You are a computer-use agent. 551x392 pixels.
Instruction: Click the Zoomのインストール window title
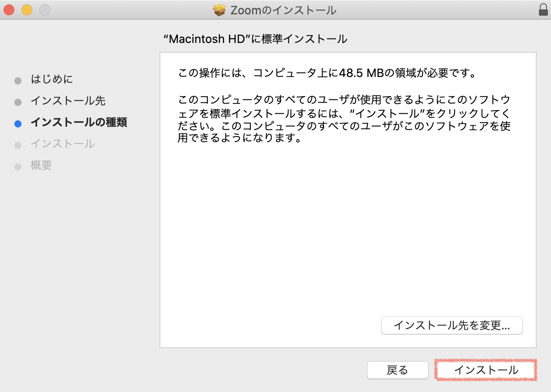pos(283,10)
